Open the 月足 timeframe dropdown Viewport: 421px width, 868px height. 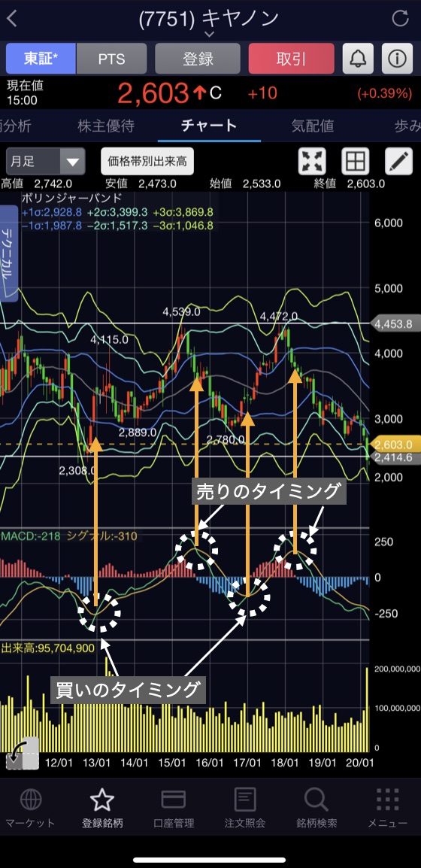tap(45, 162)
